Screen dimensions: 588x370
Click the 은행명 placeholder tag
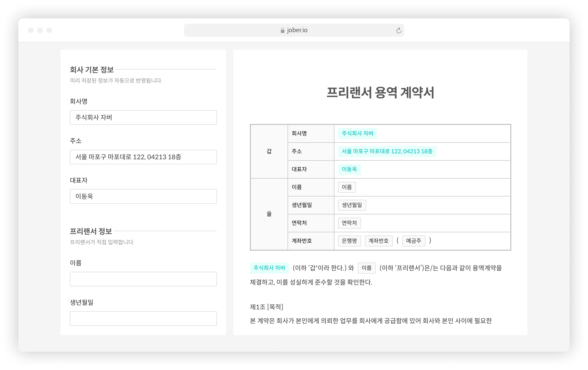click(349, 241)
